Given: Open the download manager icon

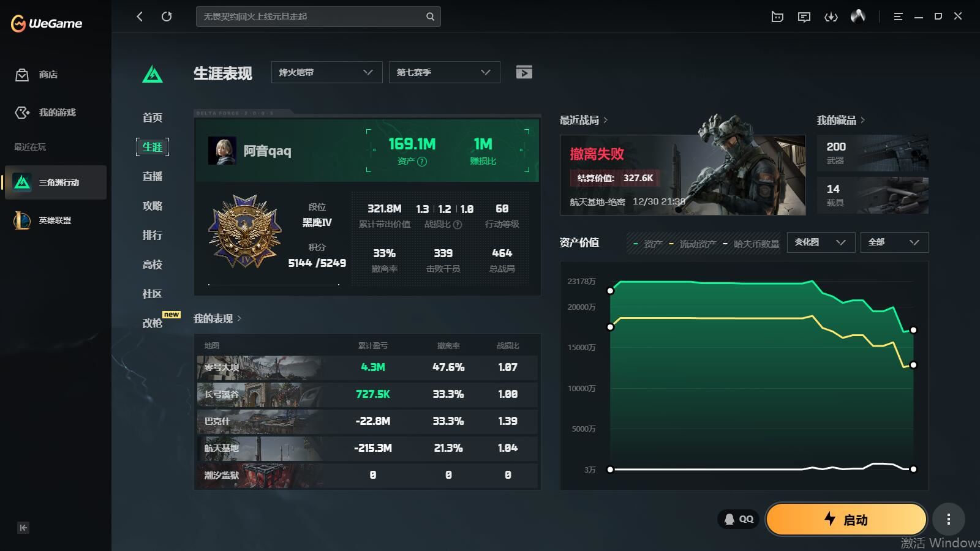Looking at the screenshot, I should (x=831, y=17).
